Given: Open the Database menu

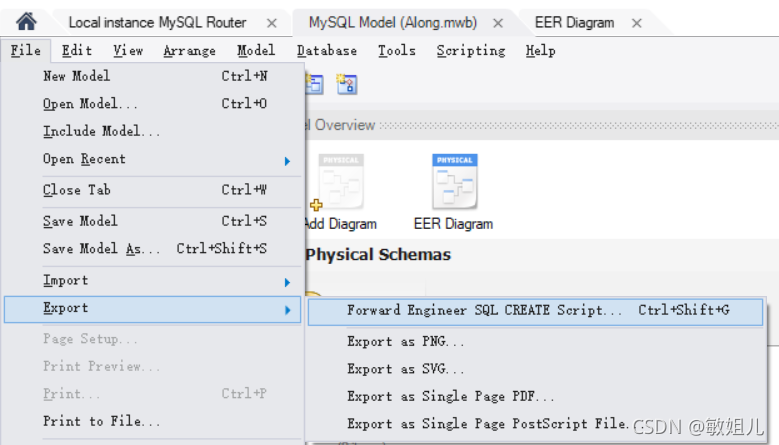Looking at the screenshot, I should [327, 50].
